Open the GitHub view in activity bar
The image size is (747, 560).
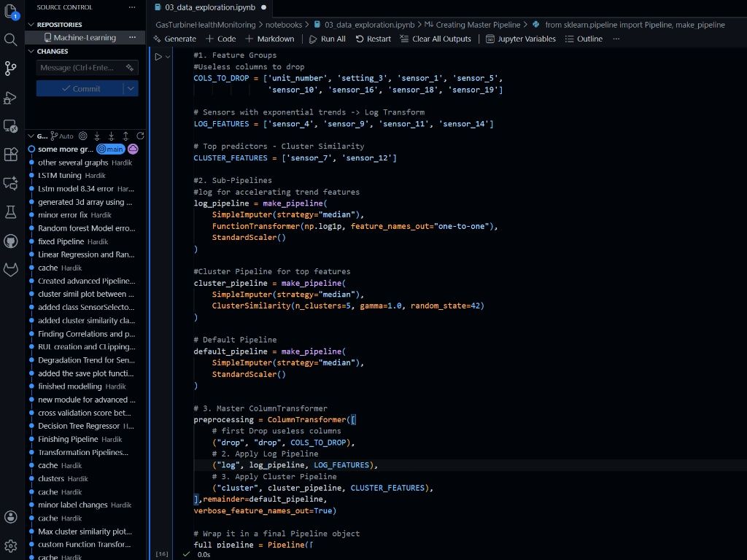click(11, 241)
